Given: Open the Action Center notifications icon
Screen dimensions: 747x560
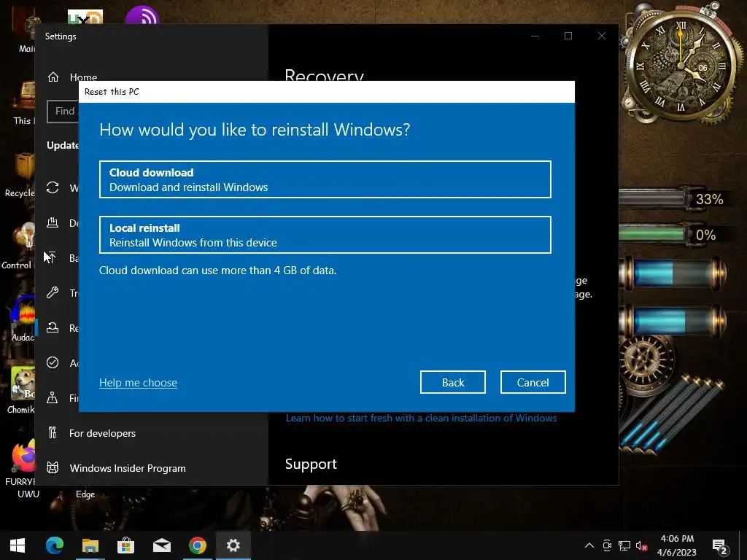Looking at the screenshot, I should 720,546.
